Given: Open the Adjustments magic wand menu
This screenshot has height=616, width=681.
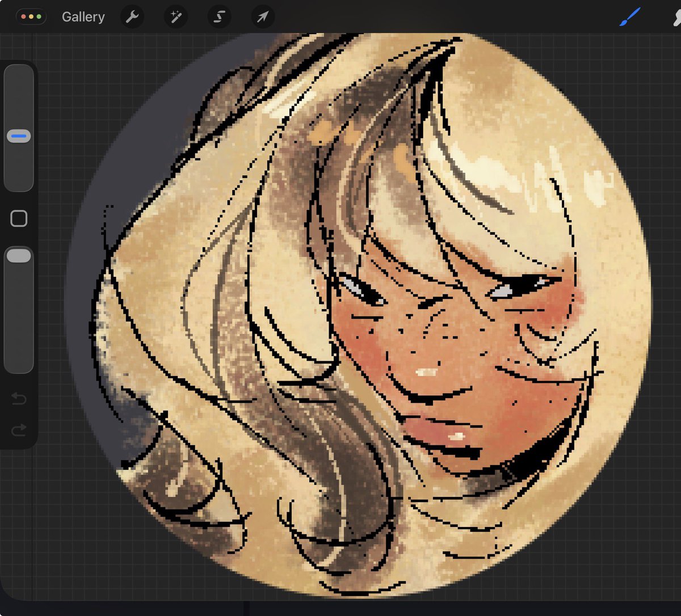Looking at the screenshot, I should (x=176, y=17).
